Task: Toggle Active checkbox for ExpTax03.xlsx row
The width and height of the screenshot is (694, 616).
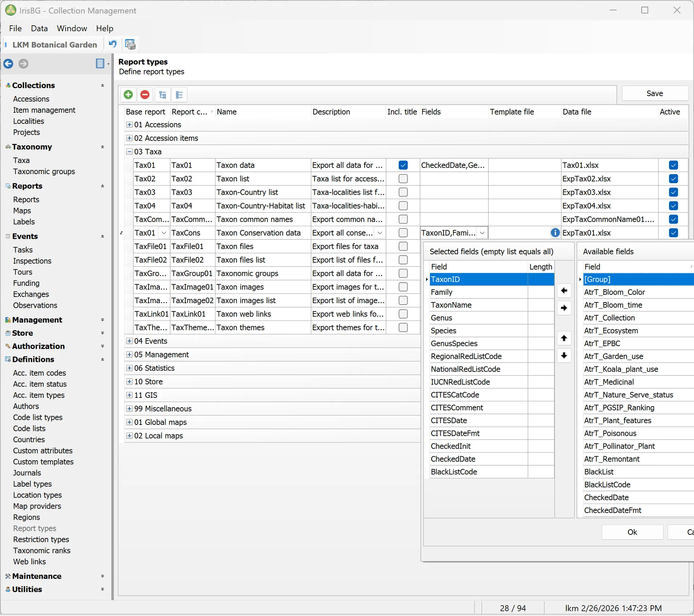Action: coord(673,192)
